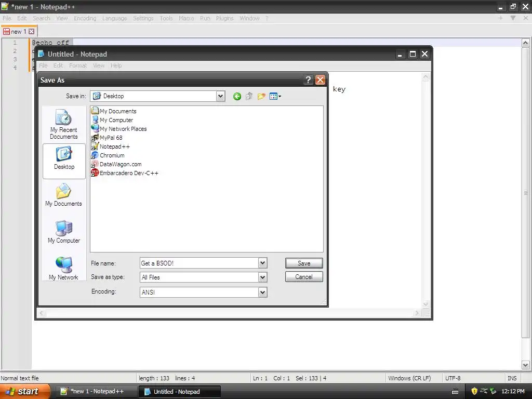
Task: Open the Notepad++ Language menu
Action: coord(115,18)
